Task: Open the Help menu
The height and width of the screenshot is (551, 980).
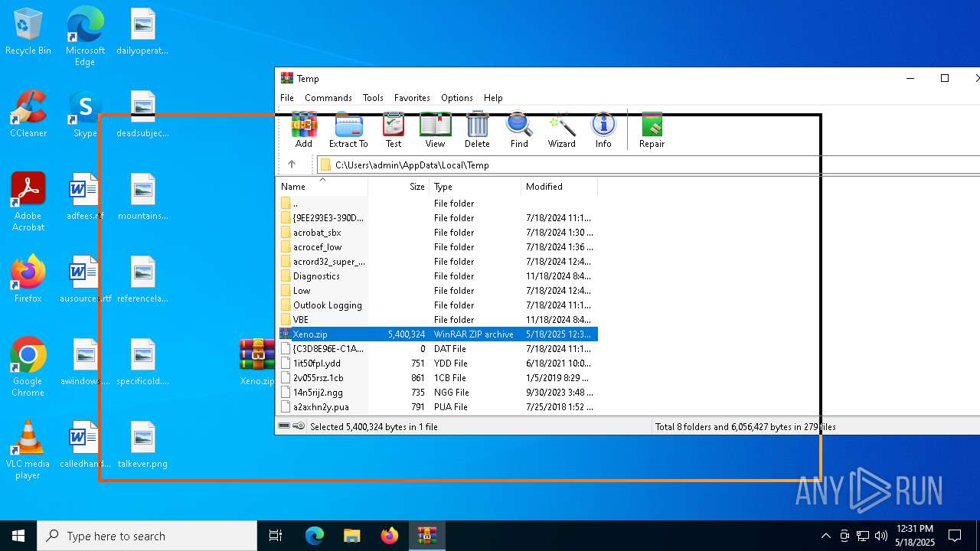Action: [x=493, y=98]
